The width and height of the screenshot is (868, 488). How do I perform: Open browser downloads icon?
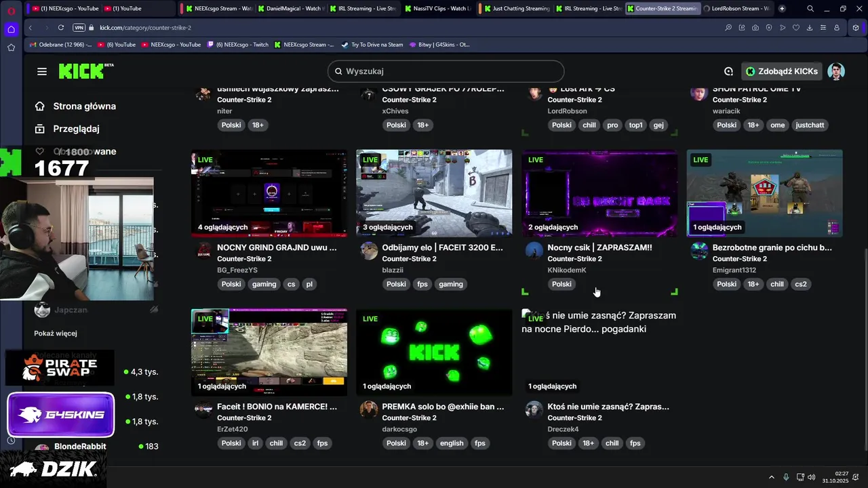(810, 28)
